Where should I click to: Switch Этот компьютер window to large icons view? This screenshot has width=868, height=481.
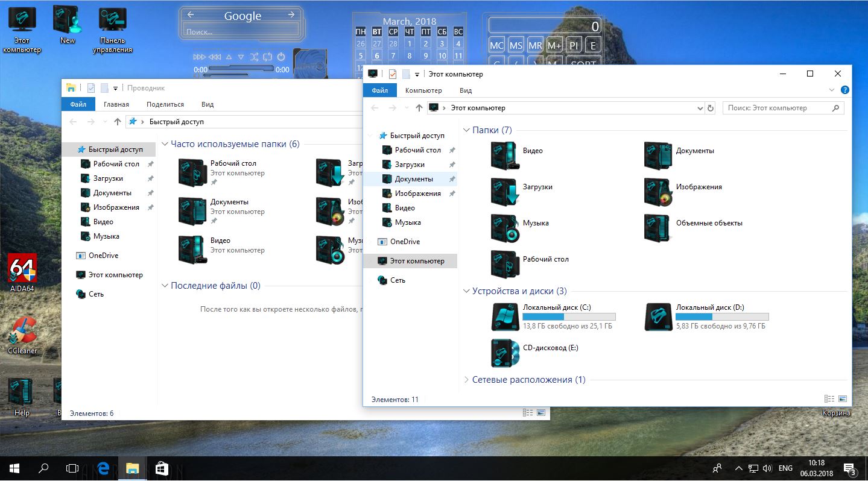pyautogui.click(x=843, y=399)
